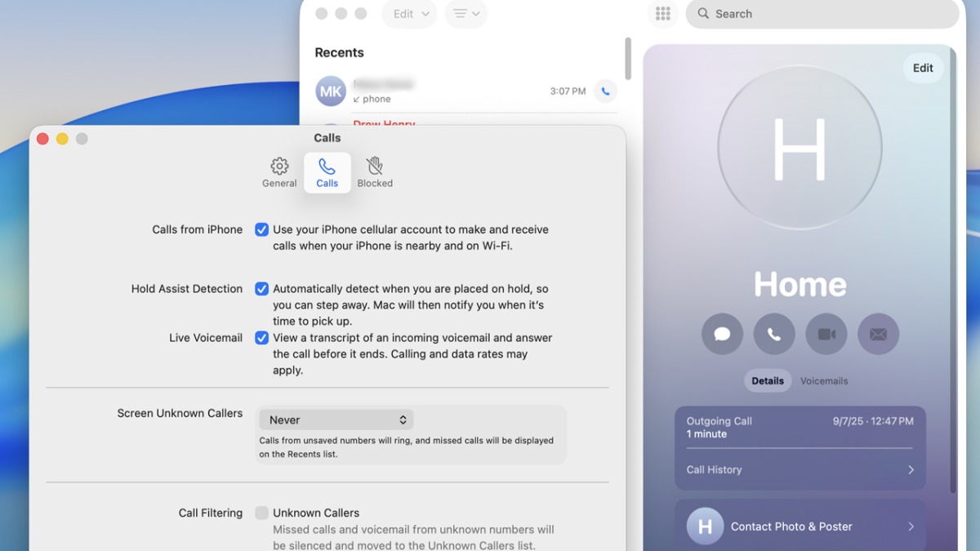
Task: Uncheck Hold Assist Detection
Action: 261,289
